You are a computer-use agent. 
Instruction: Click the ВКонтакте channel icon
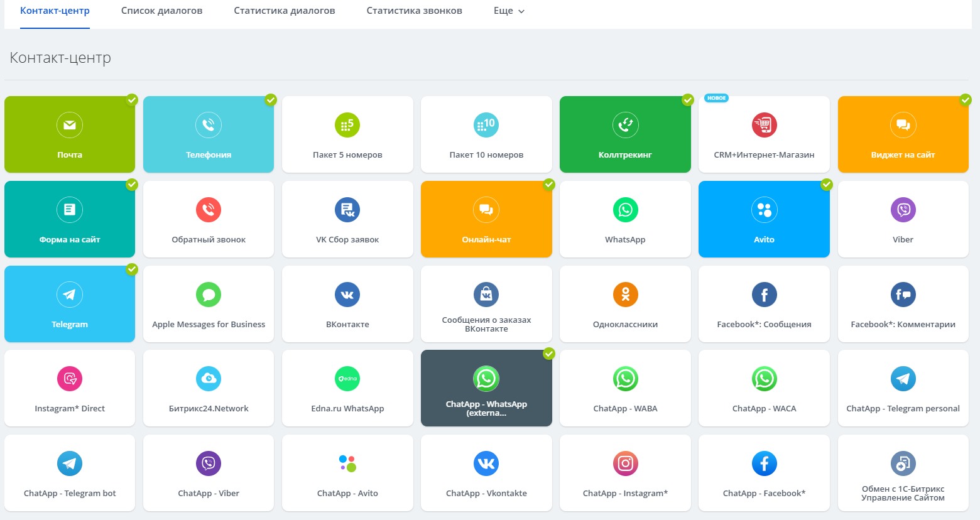click(347, 295)
